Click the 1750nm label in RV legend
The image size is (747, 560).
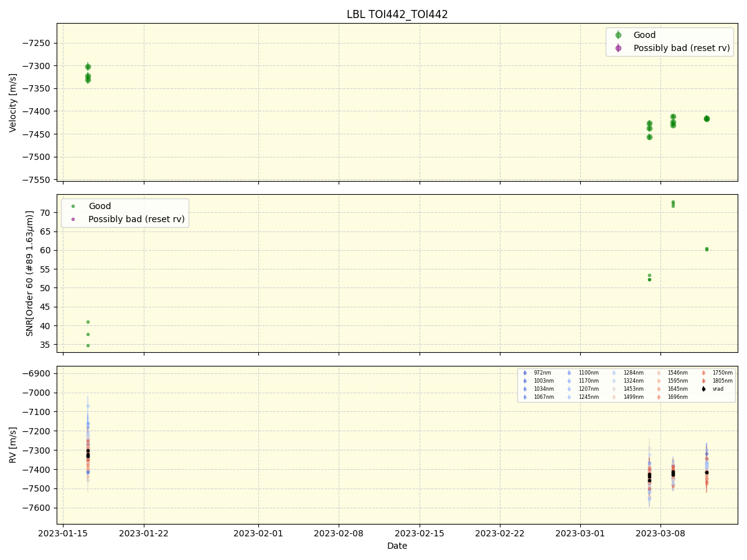723,373
